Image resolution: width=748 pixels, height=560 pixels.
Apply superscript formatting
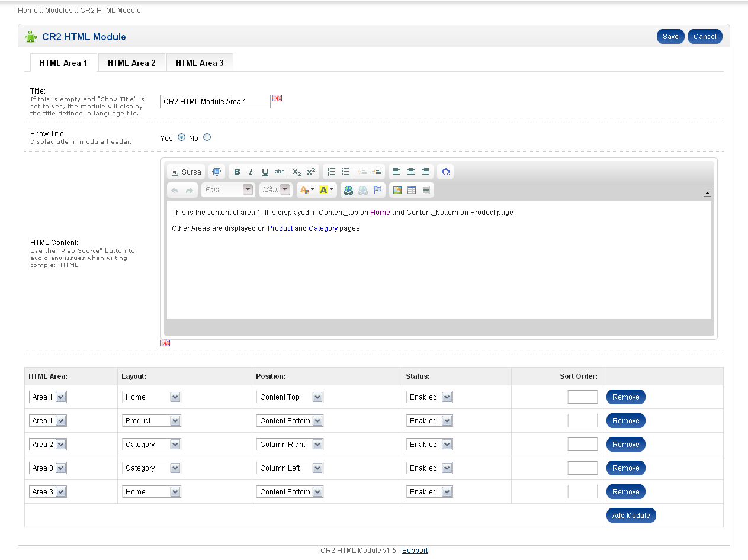click(x=311, y=172)
